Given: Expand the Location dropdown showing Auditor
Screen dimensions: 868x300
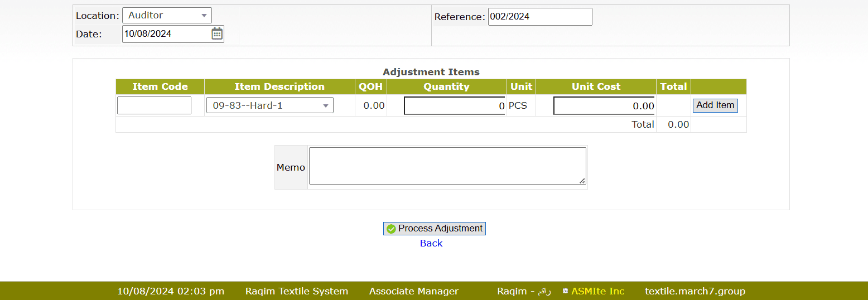Looking at the screenshot, I should click(x=167, y=16).
